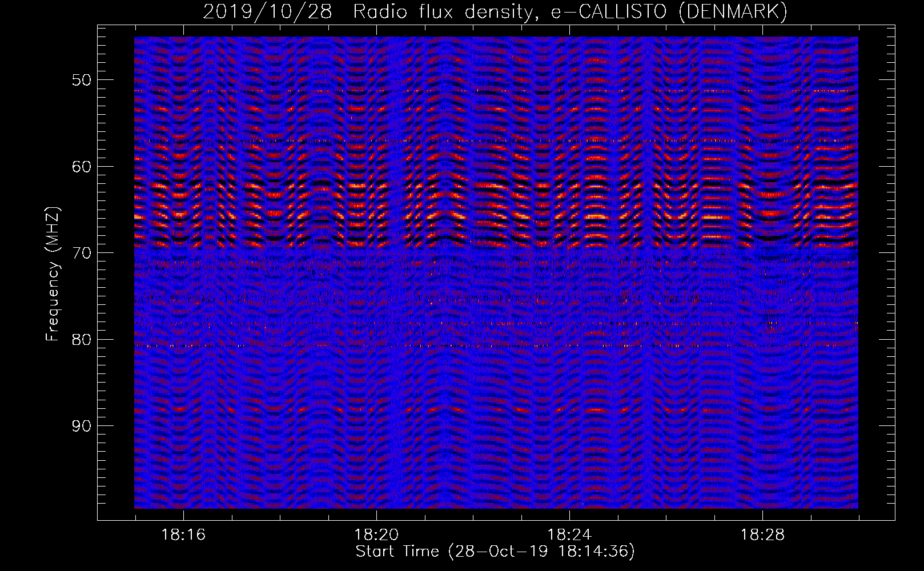
Task: Click the '18:16' time tick label
Action: click(183, 535)
